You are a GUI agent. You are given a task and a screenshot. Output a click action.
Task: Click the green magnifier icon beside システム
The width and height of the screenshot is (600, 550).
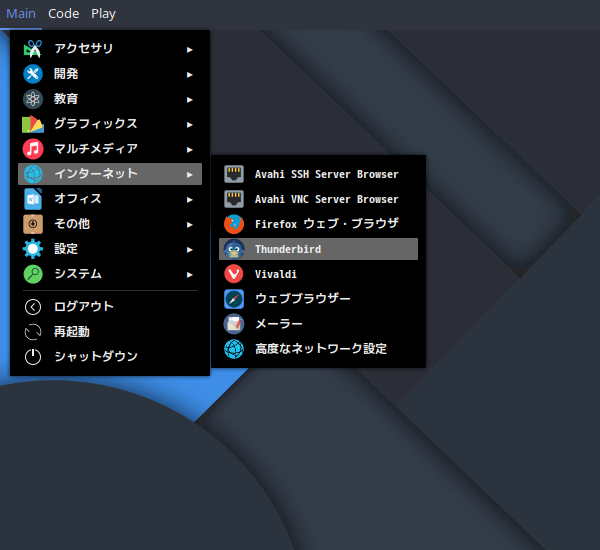[33, 274]
